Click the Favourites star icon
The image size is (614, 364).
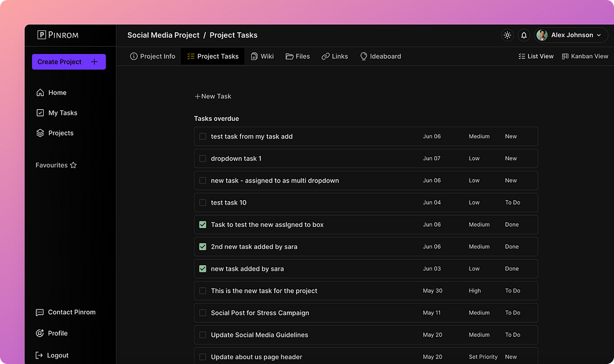(73, 165)
